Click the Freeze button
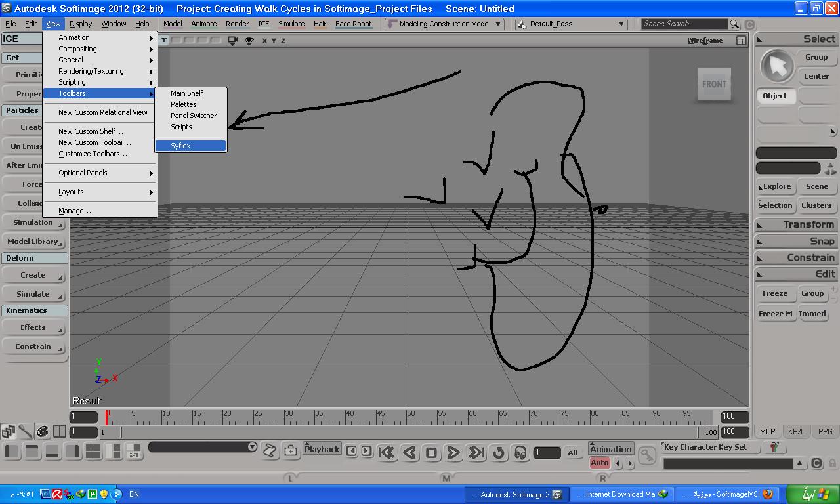Screen dimensions: 840x504 (x=775, y=293)
